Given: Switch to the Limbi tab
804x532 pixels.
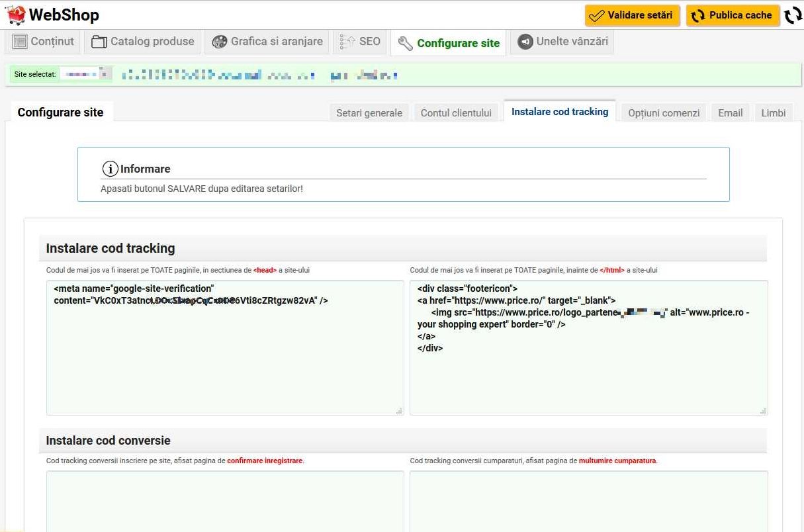Looking at the screenshot, I should 773,113.
